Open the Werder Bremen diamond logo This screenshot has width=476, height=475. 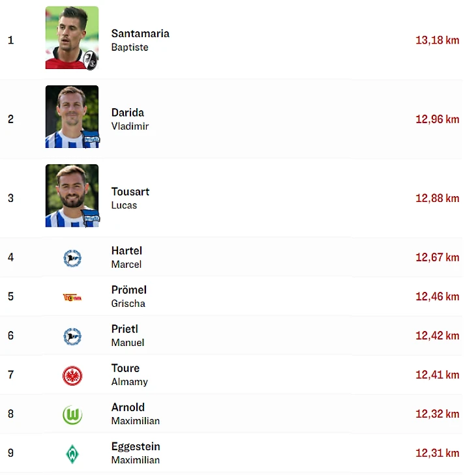pyautogui.click(x=72, y=453)
